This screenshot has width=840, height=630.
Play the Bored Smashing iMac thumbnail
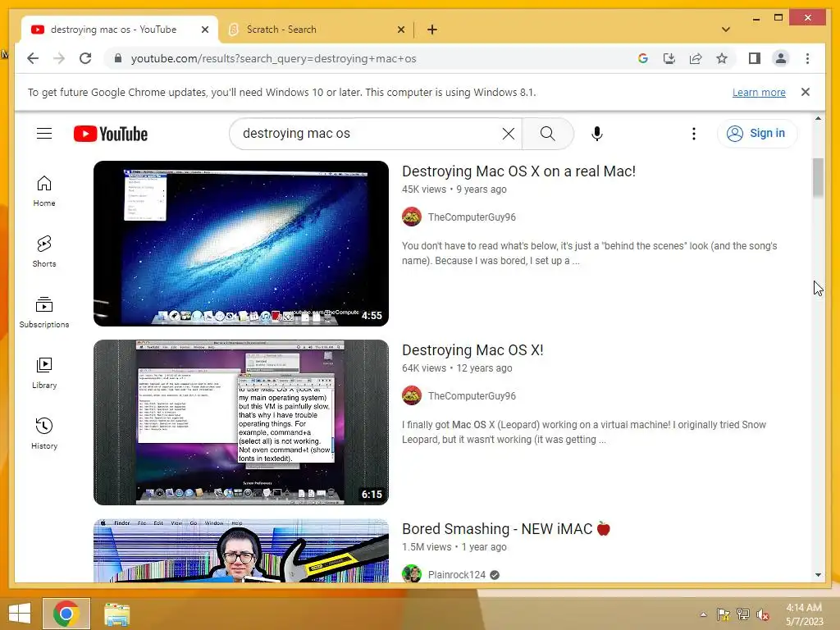coord(241,550)
